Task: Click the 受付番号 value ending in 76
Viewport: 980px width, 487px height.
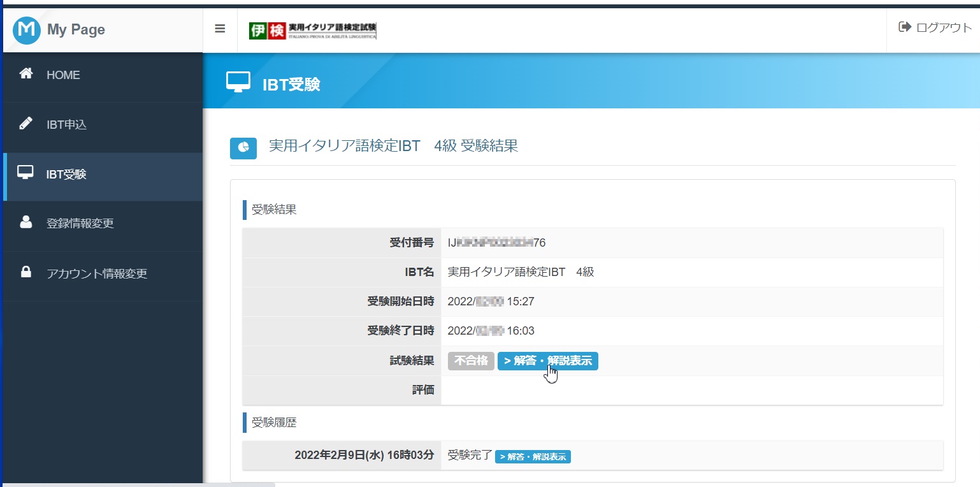Action: [x=497, y=243]
